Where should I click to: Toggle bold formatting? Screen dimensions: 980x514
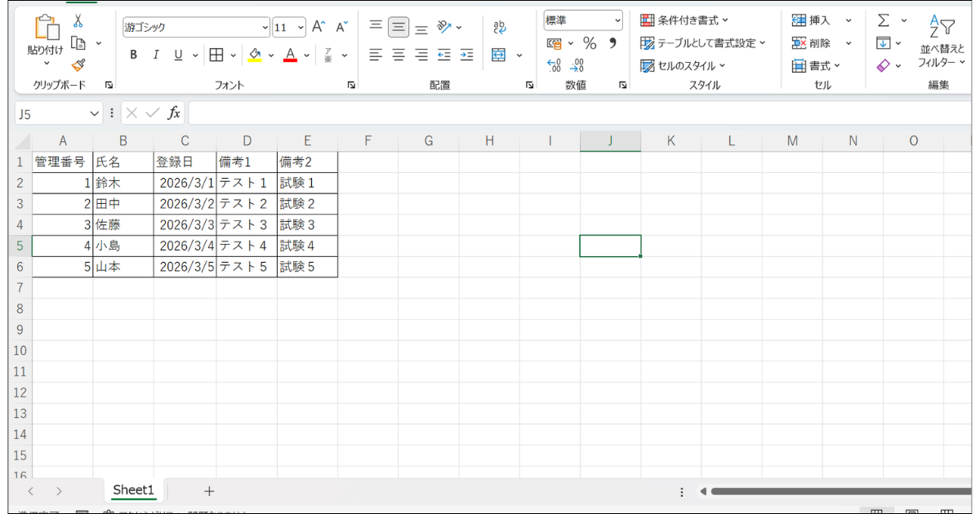(133, 55)
